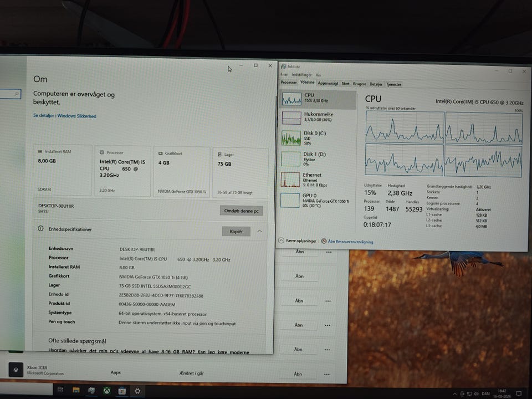Switch to the Appoversigt tab
532x399 pixels.
pos(328,83)
